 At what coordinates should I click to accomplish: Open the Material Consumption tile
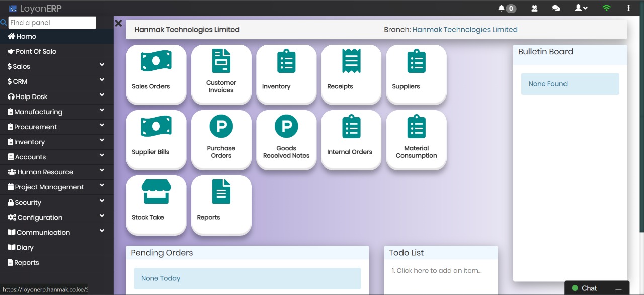tap(416, 139)
